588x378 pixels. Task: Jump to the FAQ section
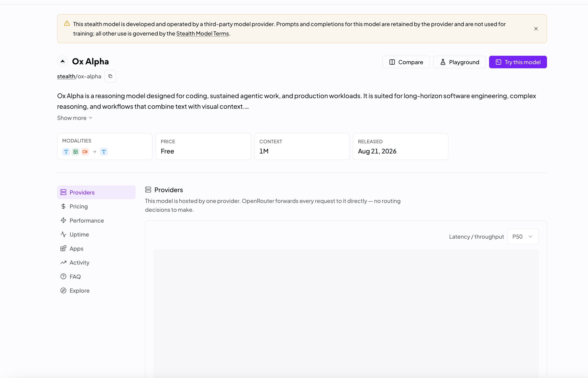pyautogui.click(x=96, y=277)
